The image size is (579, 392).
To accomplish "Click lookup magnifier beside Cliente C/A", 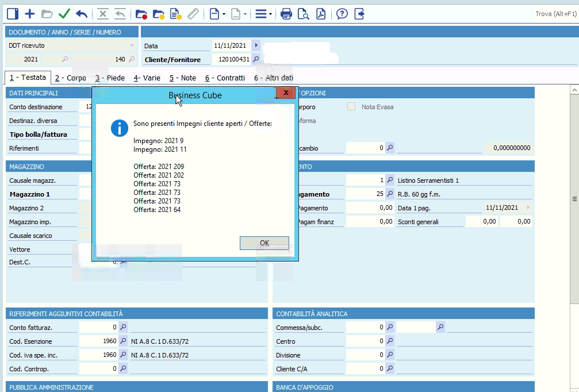I will (x=390, y=368).
